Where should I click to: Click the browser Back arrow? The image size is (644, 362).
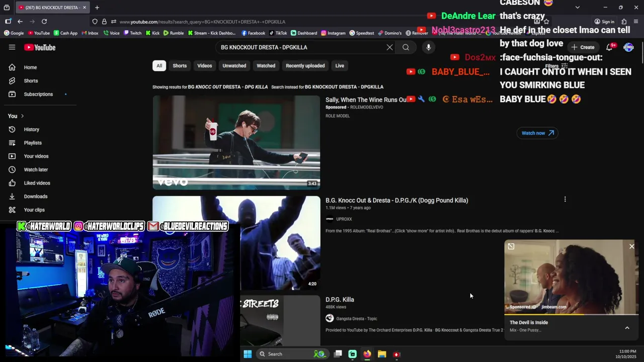[20, 22]
